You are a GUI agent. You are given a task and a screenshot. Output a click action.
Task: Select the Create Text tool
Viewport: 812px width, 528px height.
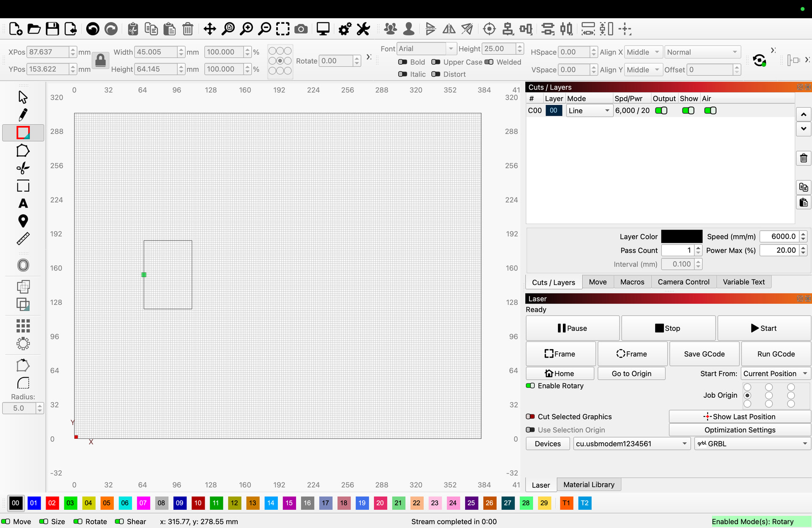[x=23, y=204]
